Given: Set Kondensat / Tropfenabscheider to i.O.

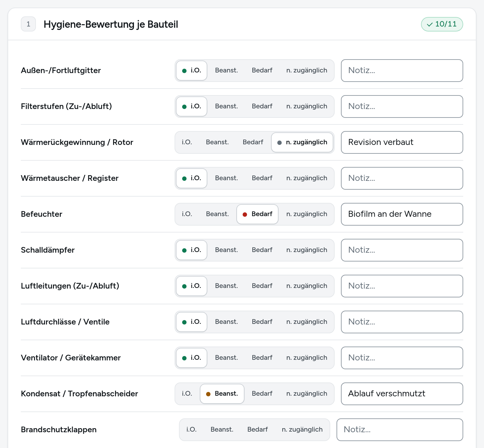Looking at the screenshot, I should [187, 394].
